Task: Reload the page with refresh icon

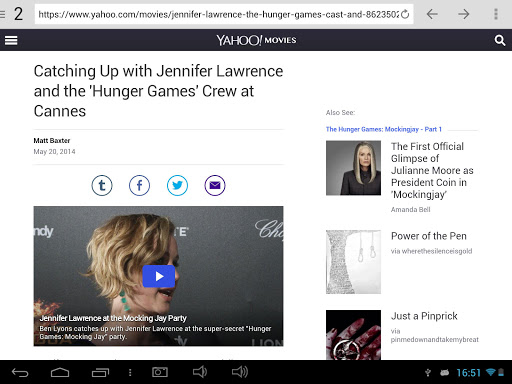Action: 405,14
